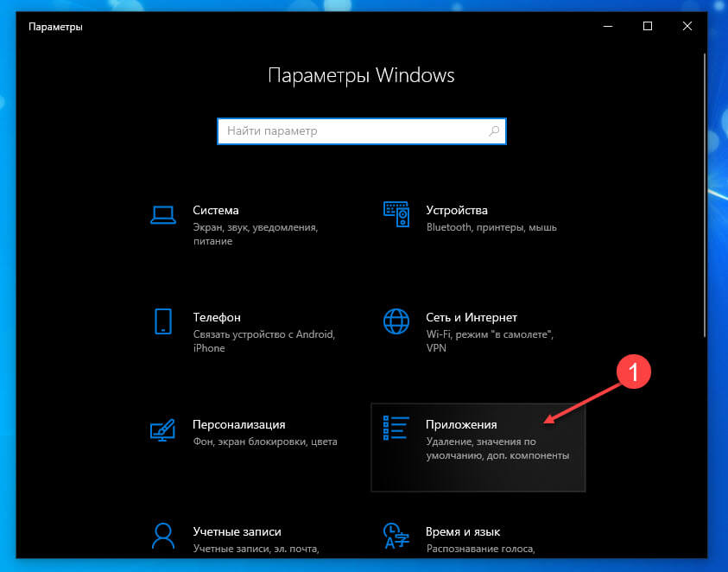Open the Приложения list icon
This screenshot has height=572, width=728.
(x=396, y=428)
